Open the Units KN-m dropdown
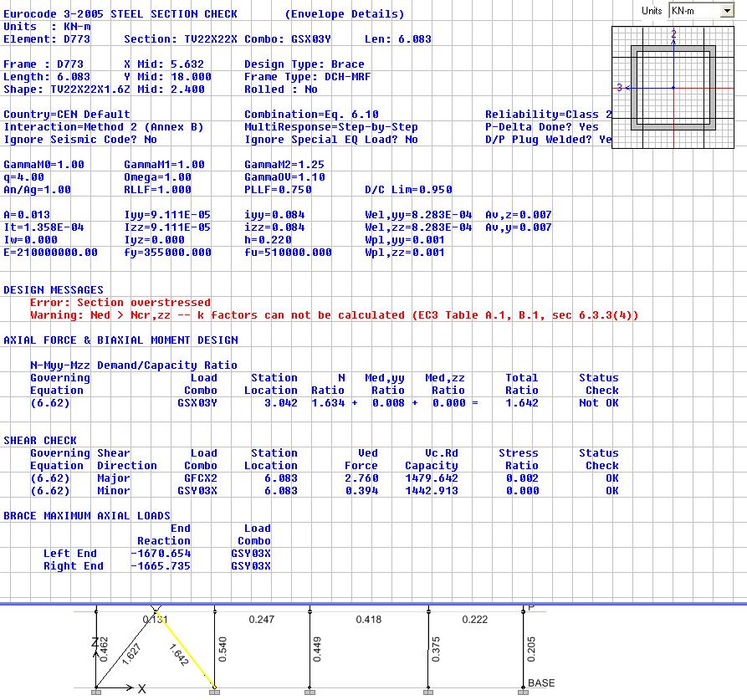747x700 pixels. [701, 11]
